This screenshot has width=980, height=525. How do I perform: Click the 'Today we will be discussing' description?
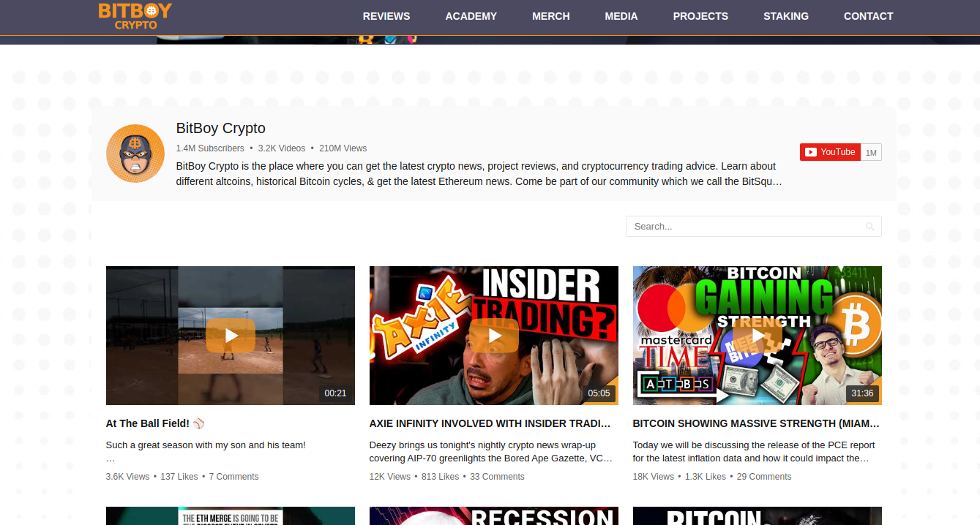(x=754, y=451)
